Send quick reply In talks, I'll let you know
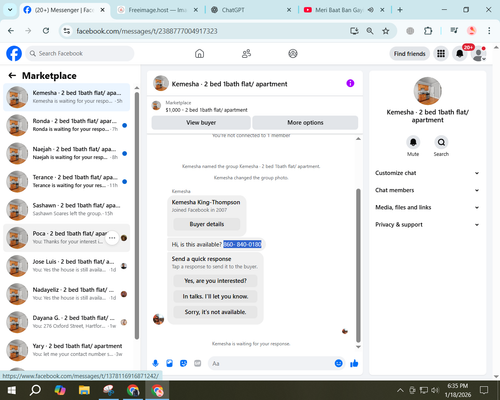The height and width of the screenshot is (400, 500). click(x=215, y=296)
